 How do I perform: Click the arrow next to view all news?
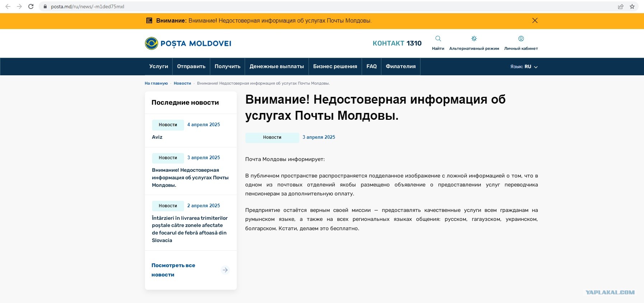225,270
